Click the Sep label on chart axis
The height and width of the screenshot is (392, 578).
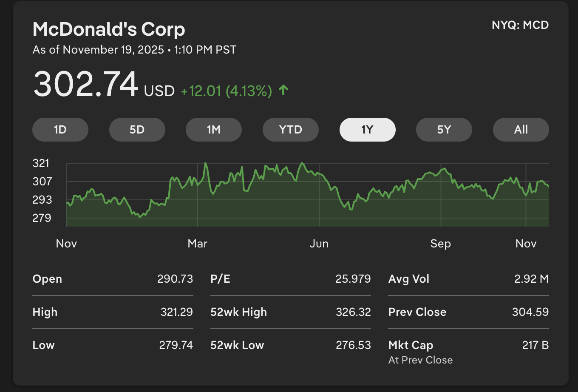pyautogui.click(x=440, y=244)
